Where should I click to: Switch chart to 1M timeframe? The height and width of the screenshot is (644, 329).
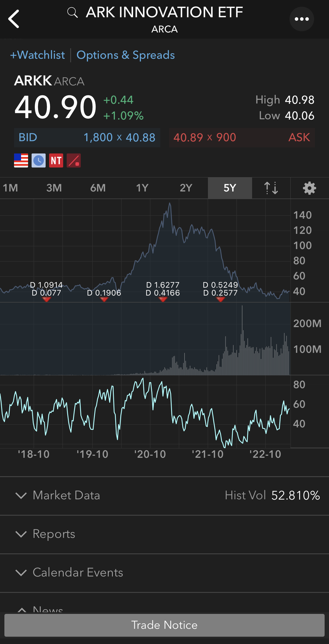coord(11,188)
